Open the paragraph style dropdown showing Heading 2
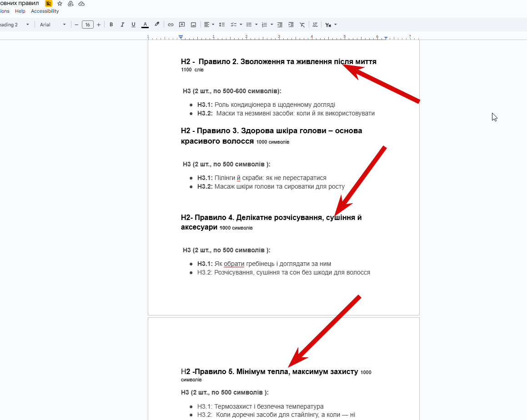This screenshot has height=420, width=527. [15, 25]
